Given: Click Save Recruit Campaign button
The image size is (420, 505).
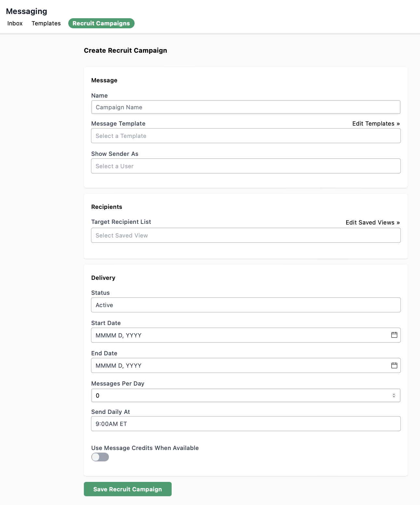Looking at the screenshot, I should [x=127, y=489].
